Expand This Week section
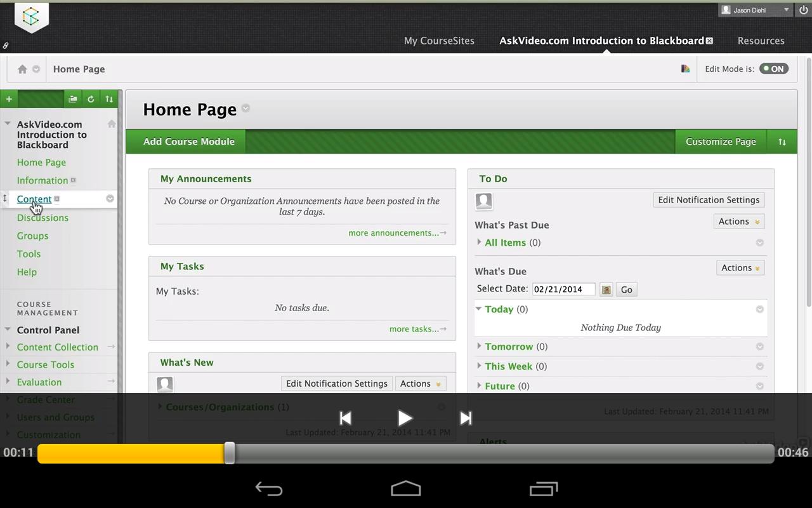 (x=479, y=366)
